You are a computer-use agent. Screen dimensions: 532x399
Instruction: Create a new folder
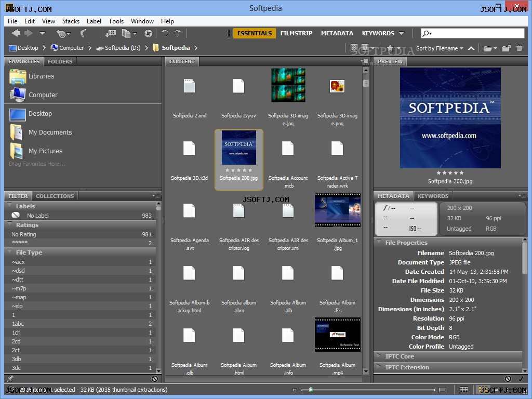(x=506, y=48)
